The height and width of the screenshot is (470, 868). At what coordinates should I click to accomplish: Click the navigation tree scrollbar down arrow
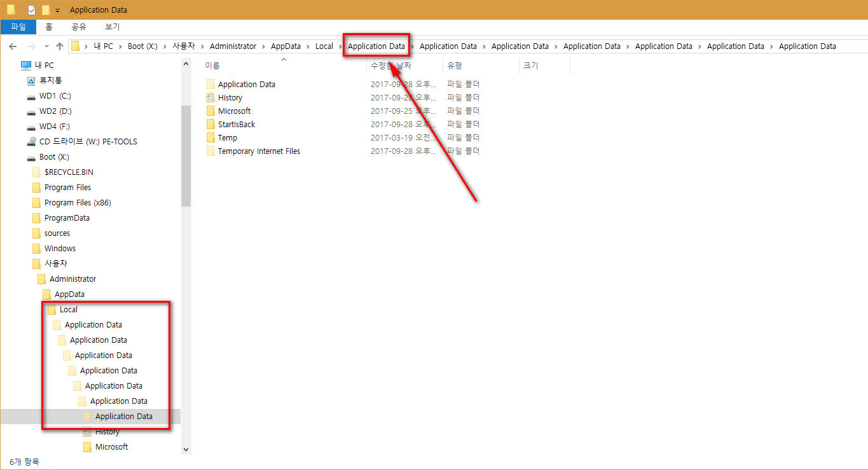[186, 449]
